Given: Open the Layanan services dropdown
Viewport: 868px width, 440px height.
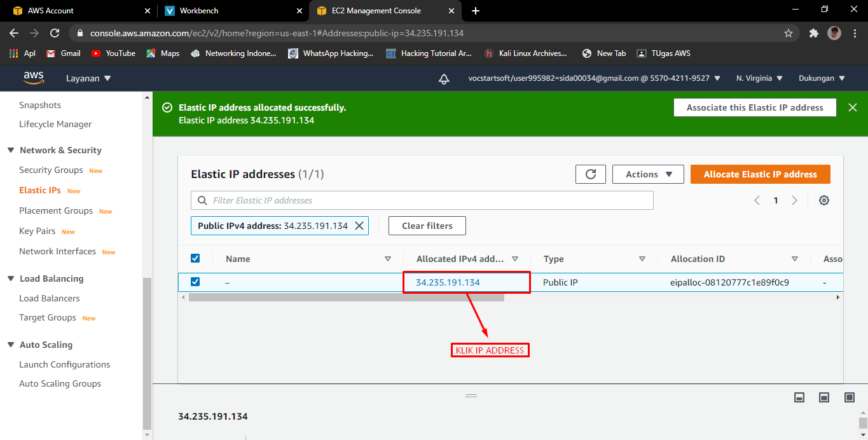Looking at the screenshot, I should click(88, 78).
